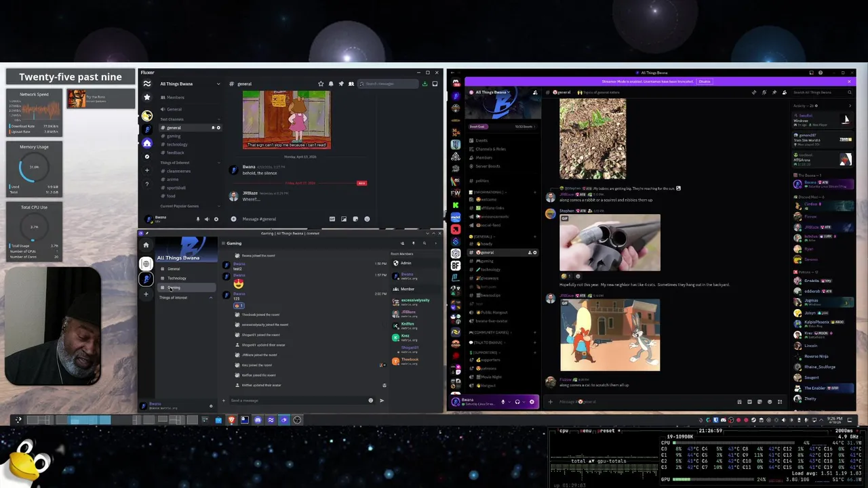Open Members entry in Fluxer sidebar

pyautogui.click(x=175, y=98)
